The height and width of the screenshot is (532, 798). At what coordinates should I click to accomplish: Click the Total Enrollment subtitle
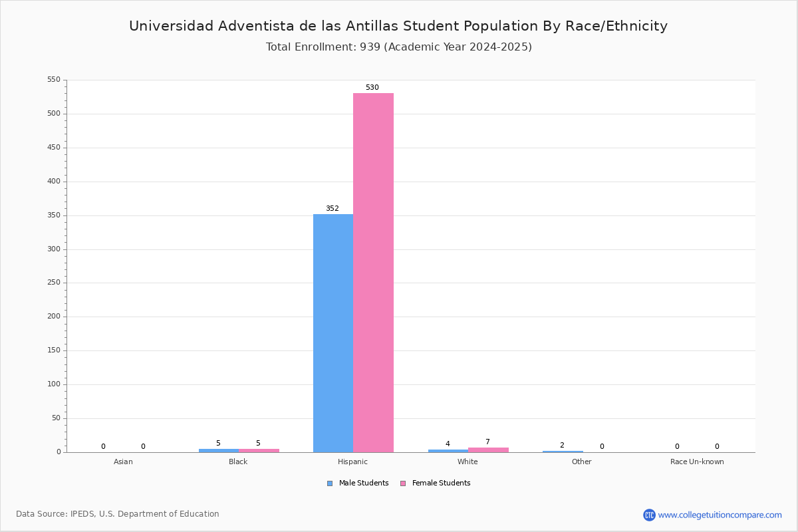click(399, 47)
